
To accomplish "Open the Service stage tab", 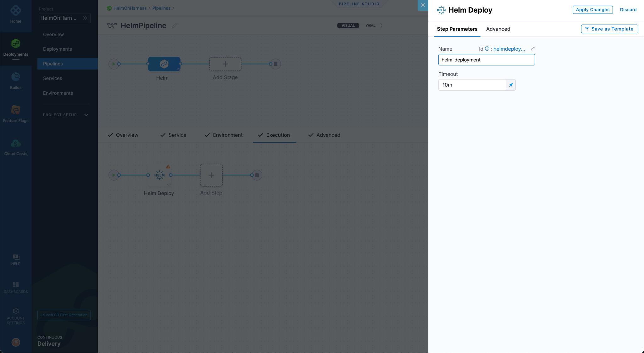I will pos(177,135).
